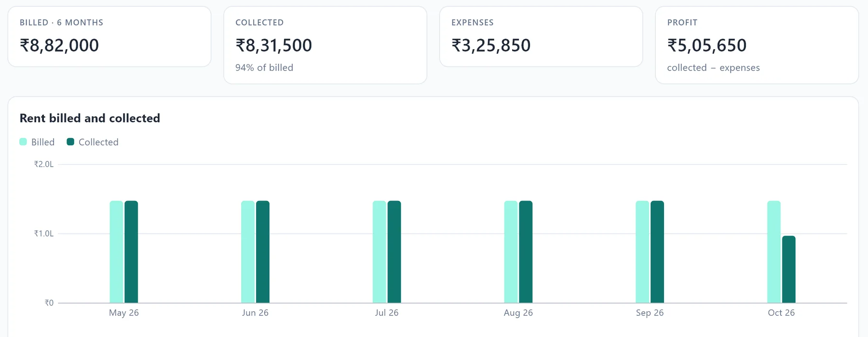Viewport: 868px width, 337px height.
Task: Click the EXPENSES card heading
Action: coord(473,23)
